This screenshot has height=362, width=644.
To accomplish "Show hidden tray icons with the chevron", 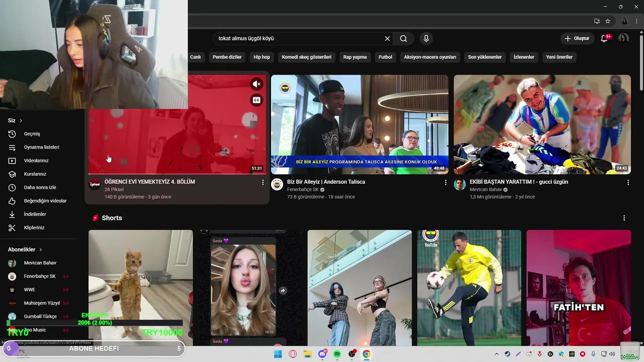I will tap(497, 354).
